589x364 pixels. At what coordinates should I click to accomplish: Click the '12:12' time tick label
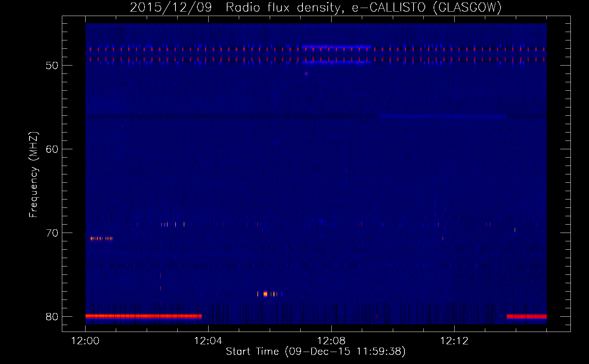coord(454,341)
